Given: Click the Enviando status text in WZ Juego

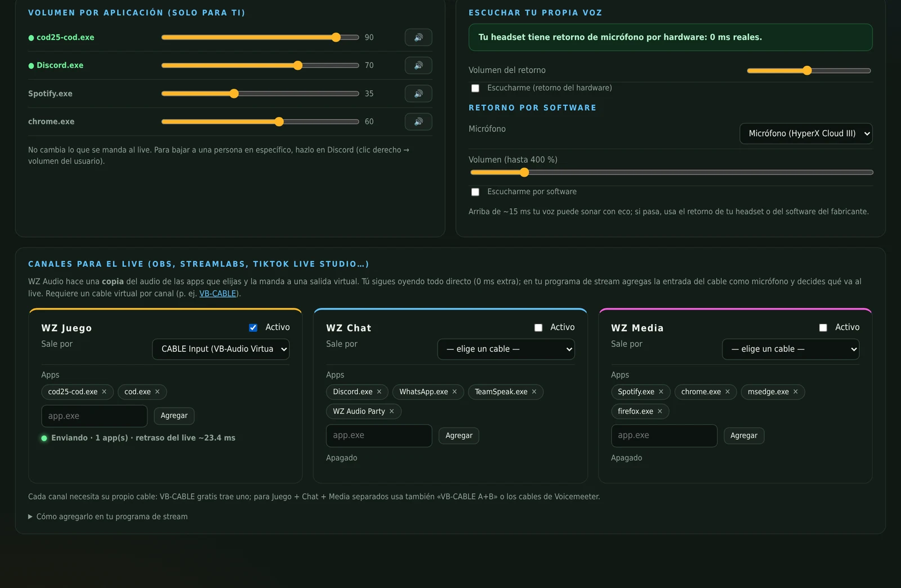Looking at the screenshot, I should [143, 438].
